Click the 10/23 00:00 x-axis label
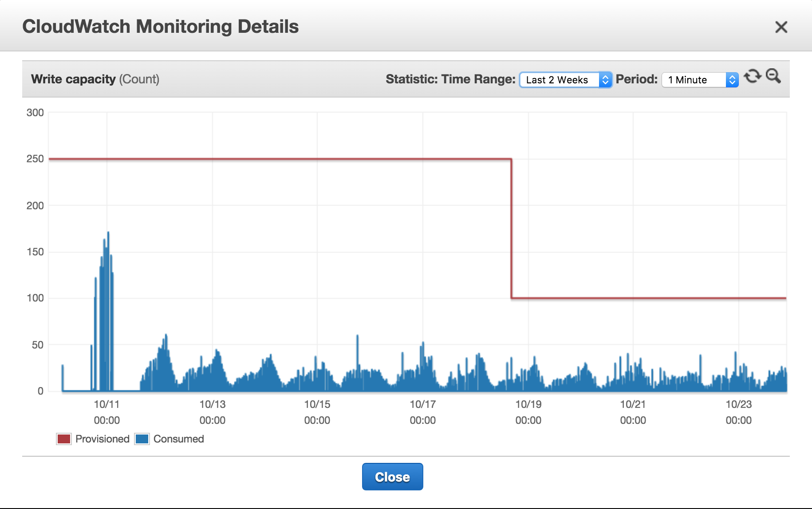812x509 pixels. click(739, 412)
